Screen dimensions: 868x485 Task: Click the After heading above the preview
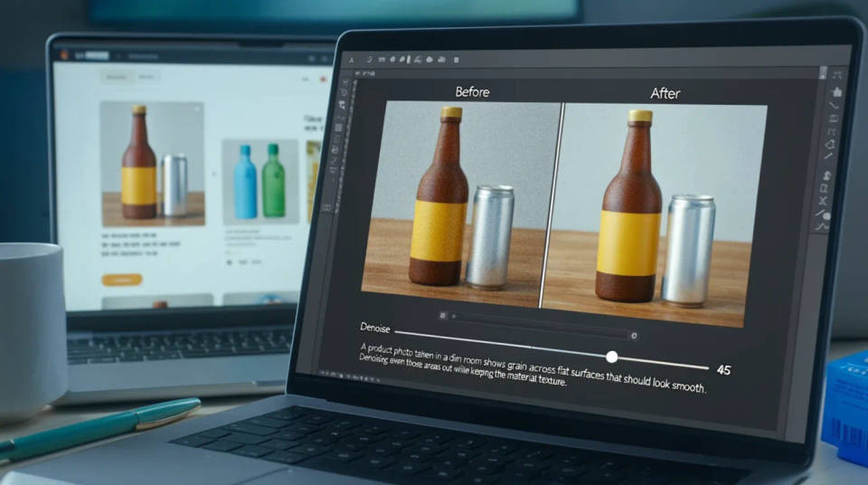tap(665, 94)
